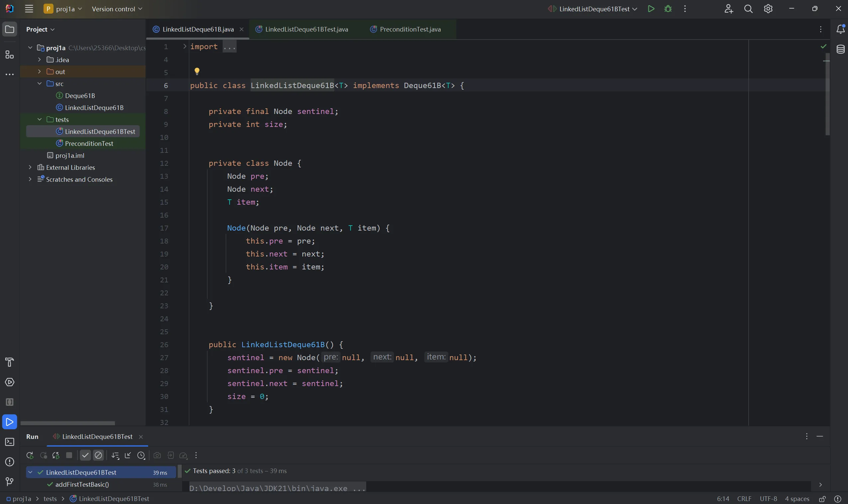Open the proj1a project dropdown
Image resolution: width=848 pixels, height=504 pixels.
(63, 9)
